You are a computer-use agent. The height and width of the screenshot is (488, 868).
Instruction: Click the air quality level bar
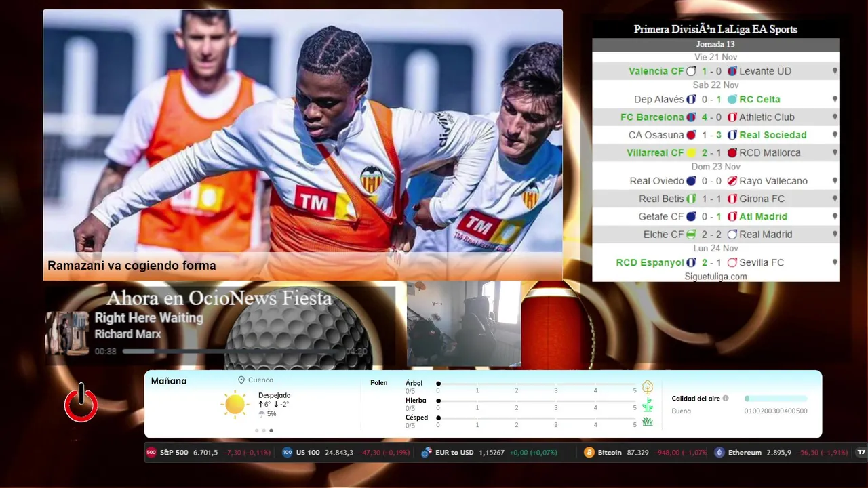coord(776,399)
